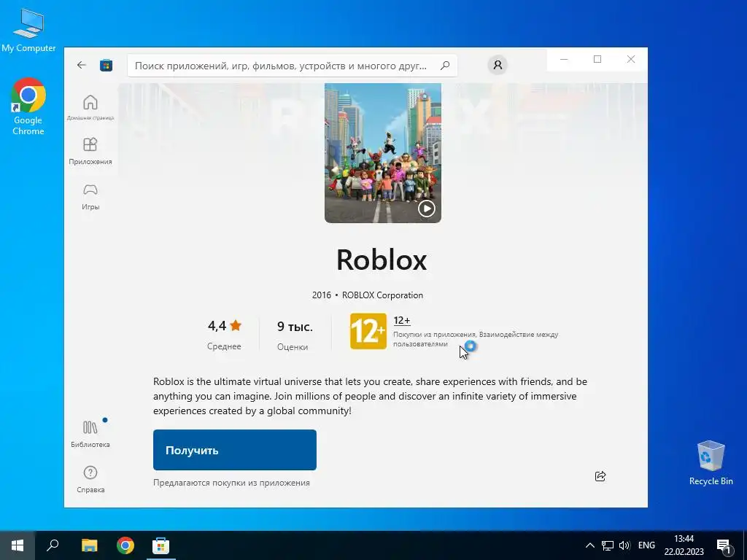747x560 pixels.
Task: Open the Home page sidebar tab
Action: [x=90, y=106]
